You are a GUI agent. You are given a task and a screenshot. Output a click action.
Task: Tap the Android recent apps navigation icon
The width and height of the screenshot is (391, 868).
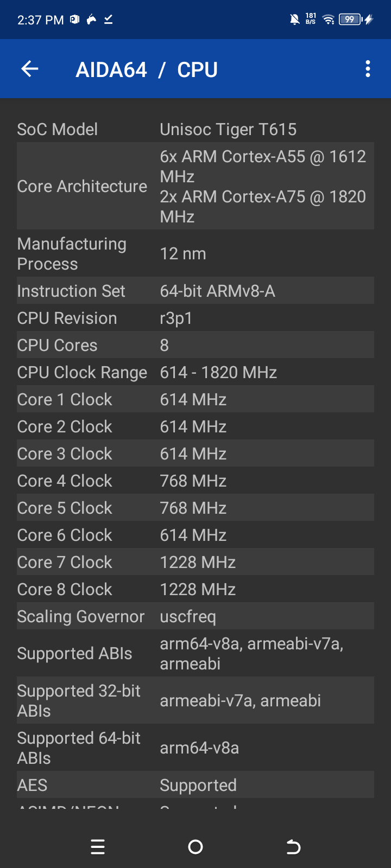[98, 846]
